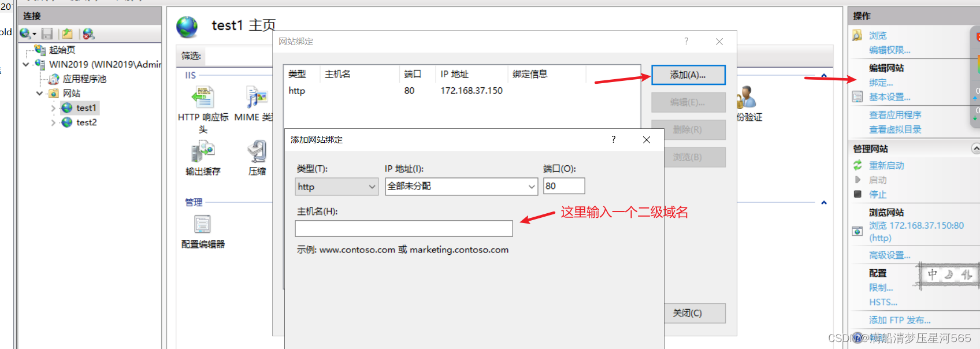Click the 编辑权限... link
Viewport: 980px width, 349px height.
tap(890, 50)
